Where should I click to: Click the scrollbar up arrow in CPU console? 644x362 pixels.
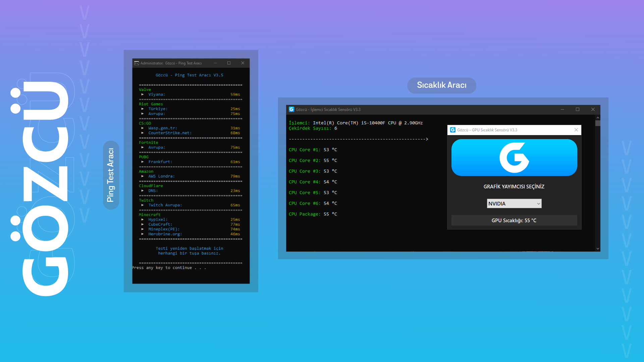point(598,118)
